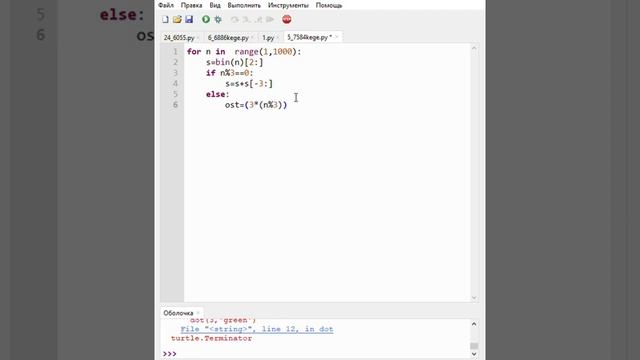Click editor scrollbar down arrow
This screenshot has height=360, width=640.
tap(474, 298)
